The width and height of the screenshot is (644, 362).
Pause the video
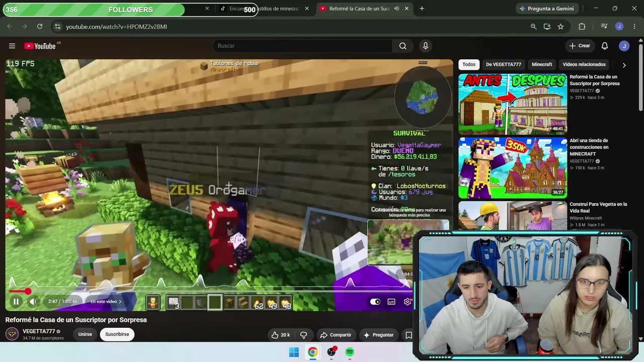16,302
